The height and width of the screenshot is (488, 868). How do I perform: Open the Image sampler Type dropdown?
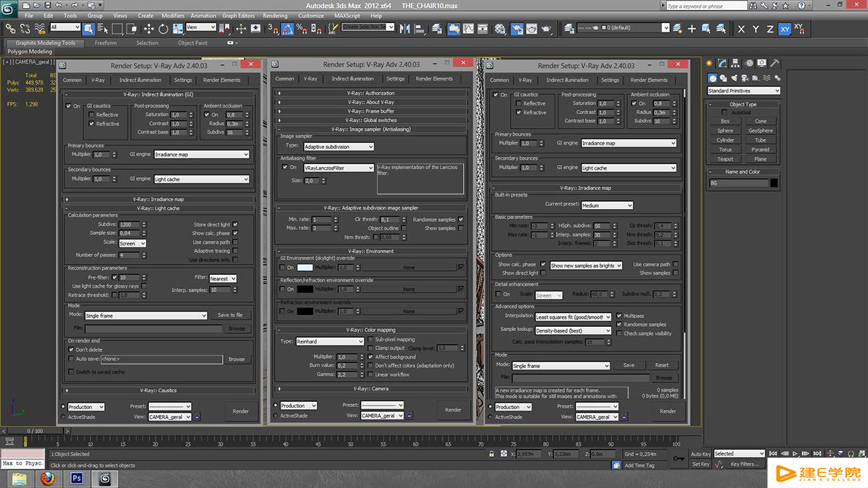339,147
